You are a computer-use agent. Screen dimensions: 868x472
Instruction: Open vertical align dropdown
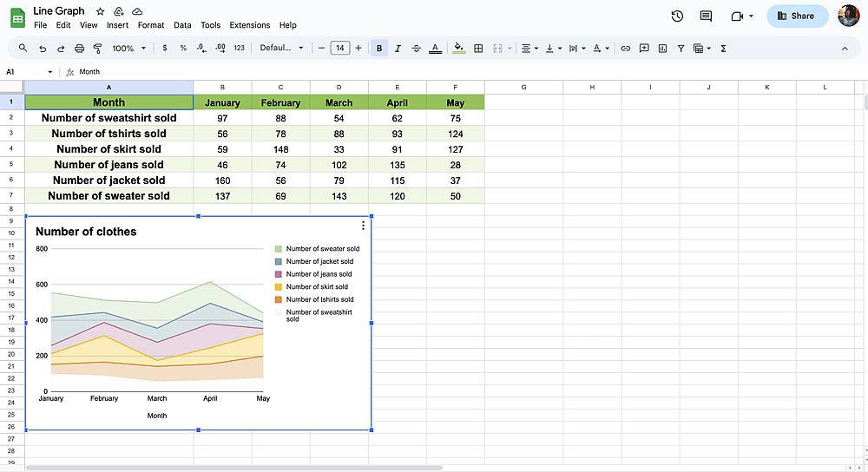[553, 49]
